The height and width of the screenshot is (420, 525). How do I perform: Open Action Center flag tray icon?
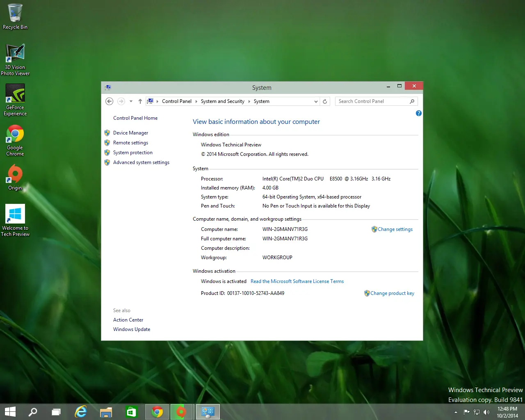466,412
